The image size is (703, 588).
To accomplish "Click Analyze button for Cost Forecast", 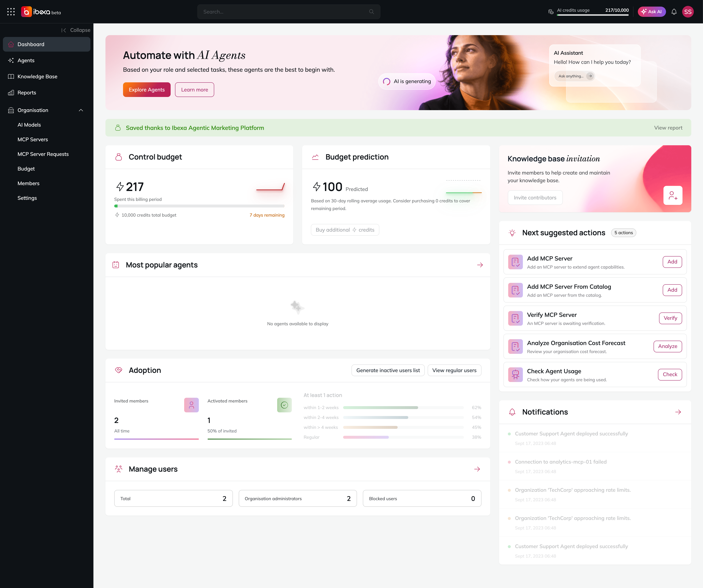I will [667, 346].
